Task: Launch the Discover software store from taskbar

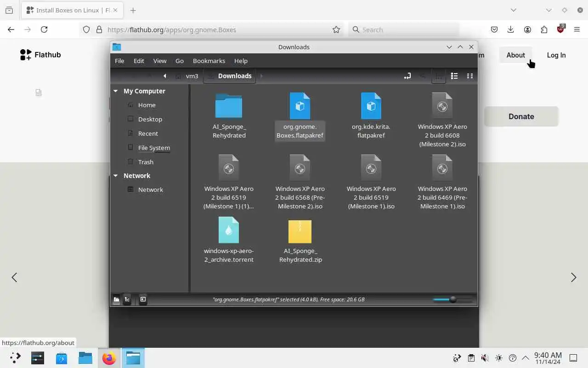Action: (x=62, y=358)
